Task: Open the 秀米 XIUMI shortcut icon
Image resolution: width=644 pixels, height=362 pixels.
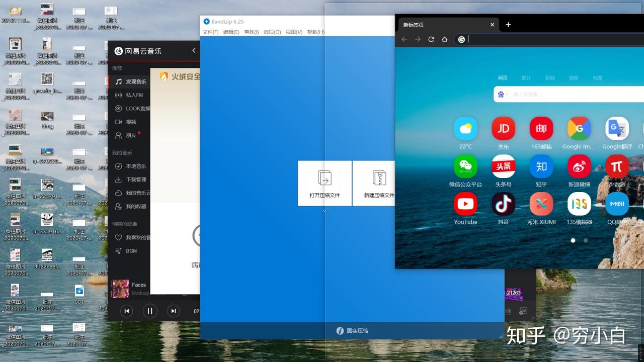Action: [x=541, y=204]
